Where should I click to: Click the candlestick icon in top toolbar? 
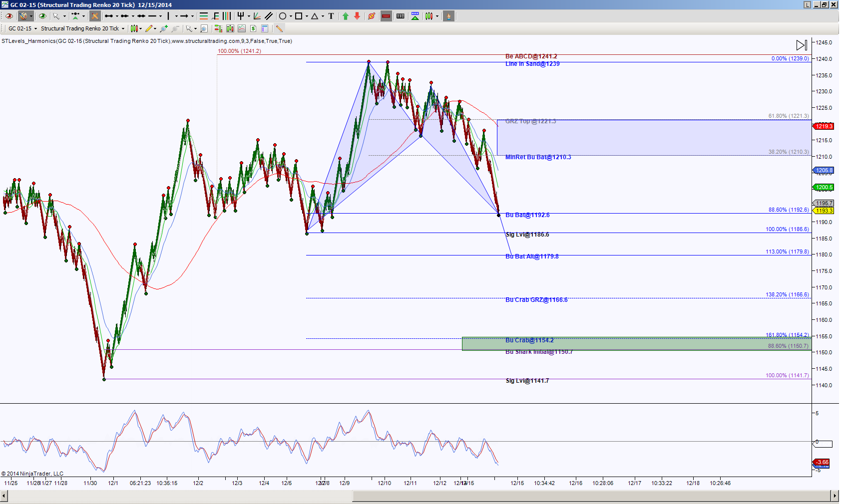pyautogui.click(x=429, y=16)
